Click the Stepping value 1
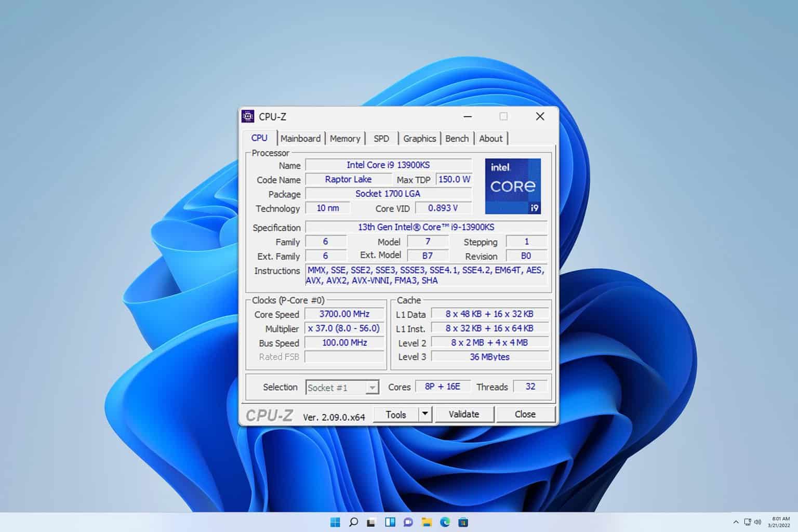 [526, 242]
